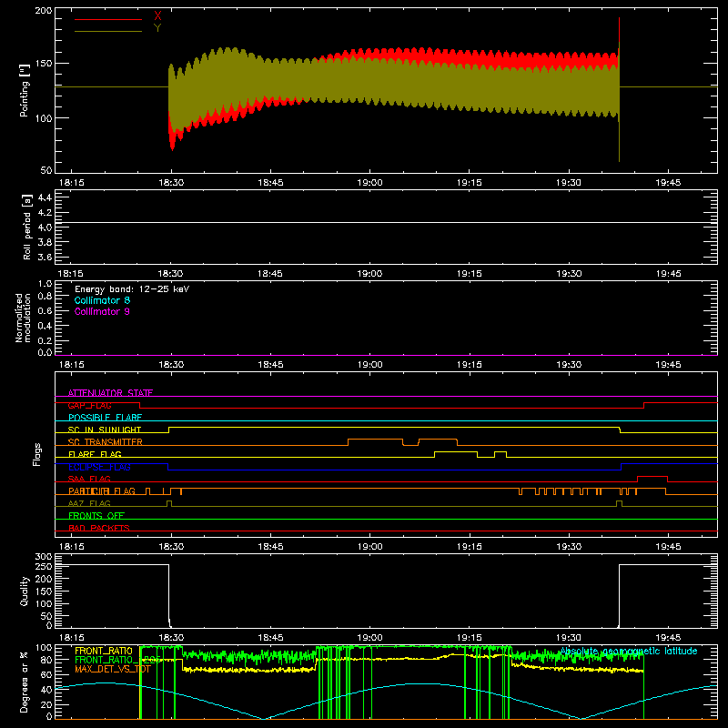Click the 300 tick on Quality axis
Viewport: 728px width, 728px height.
pos(44,557)
